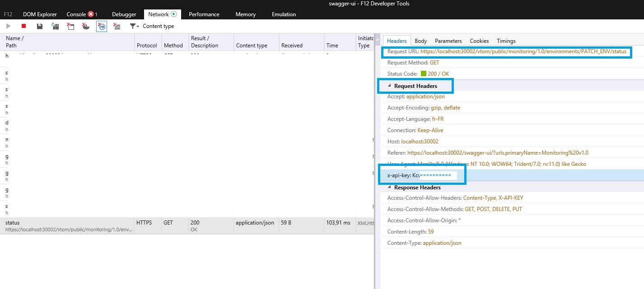Select the status request row
Viewport: 644px width, 289px height.
(x=187, y=226)
